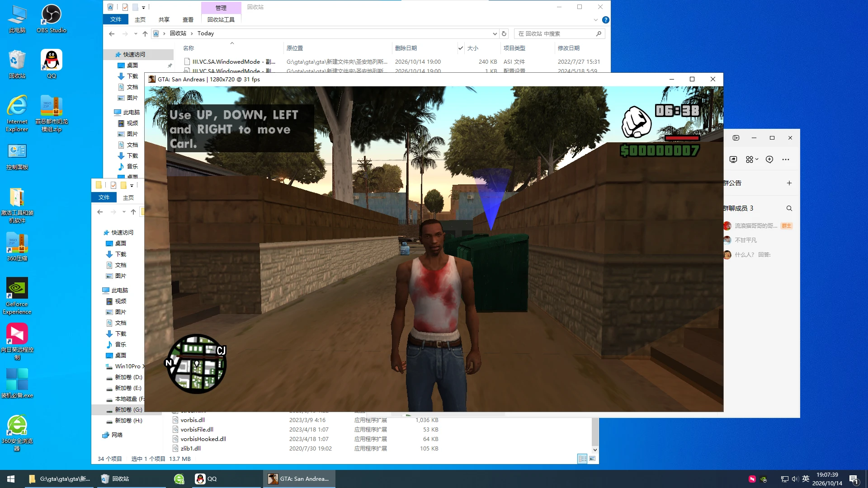Open 回收站工具 ribbon tab

click(221, 19)
